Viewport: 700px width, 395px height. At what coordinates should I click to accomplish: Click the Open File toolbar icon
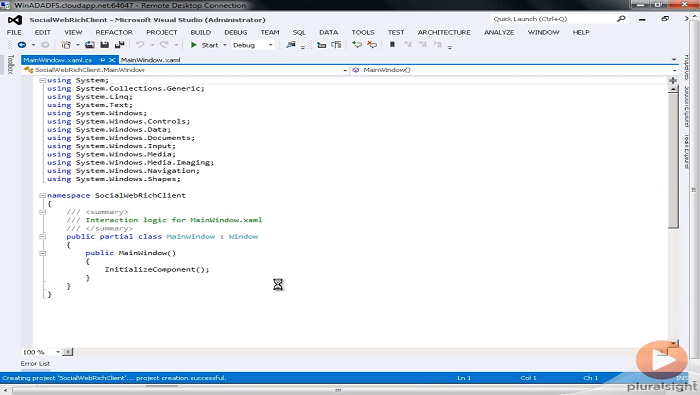tap(90, 45)
